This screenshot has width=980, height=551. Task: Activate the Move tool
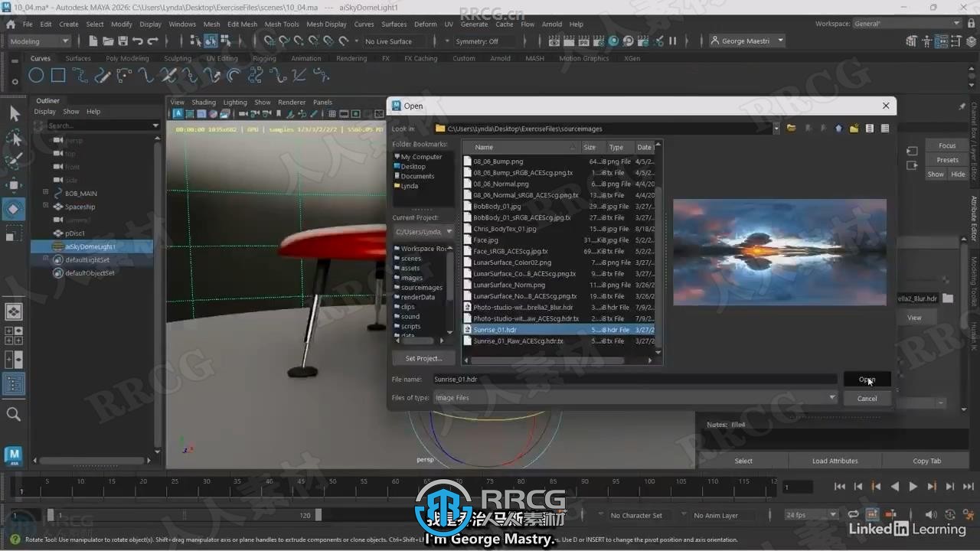pos(14,185)
